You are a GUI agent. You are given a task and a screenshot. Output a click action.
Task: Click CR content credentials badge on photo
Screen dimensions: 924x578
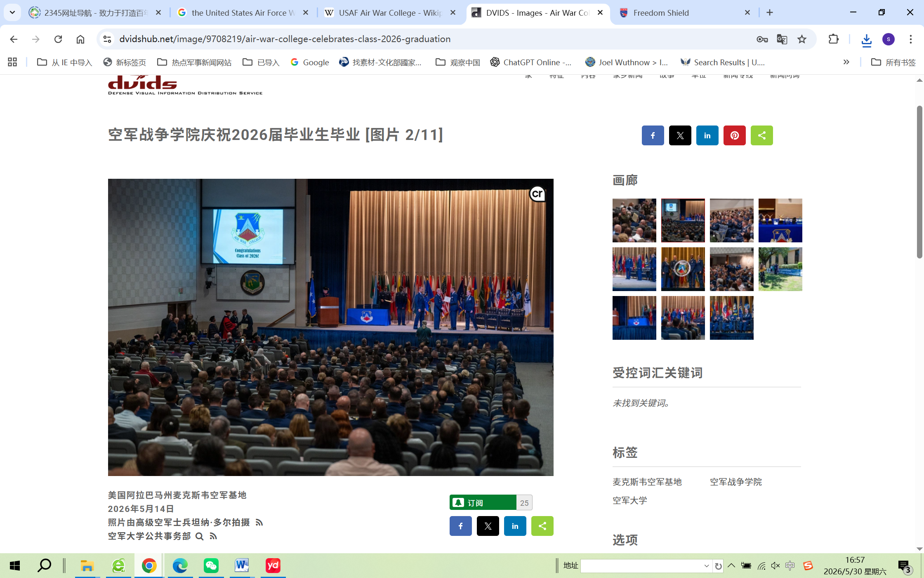[537, 194]
